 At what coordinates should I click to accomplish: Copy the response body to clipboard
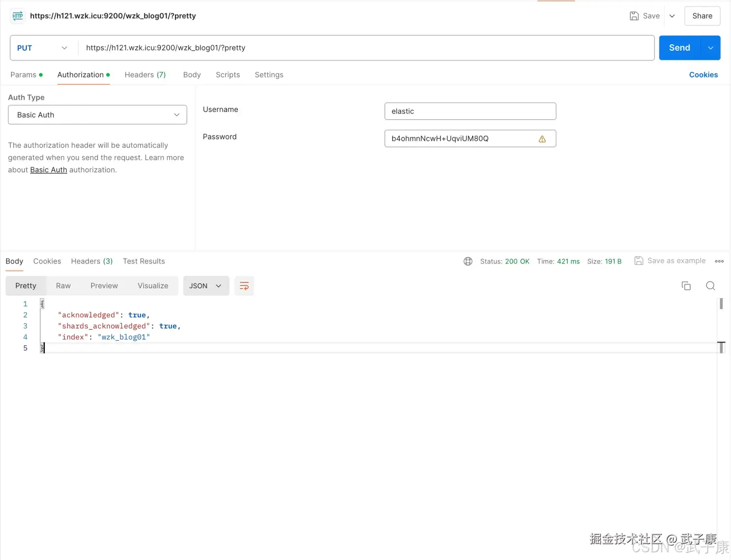tap(686, 286)
